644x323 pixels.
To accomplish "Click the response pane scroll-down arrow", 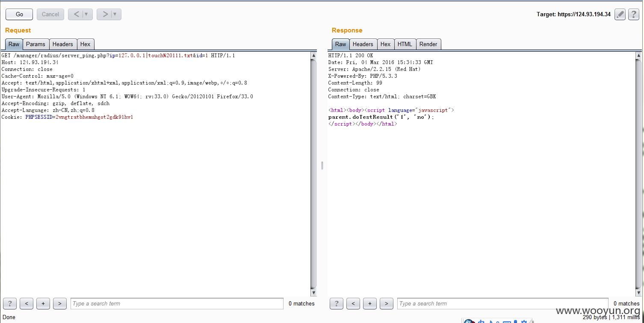I will [x=639, y=293].
